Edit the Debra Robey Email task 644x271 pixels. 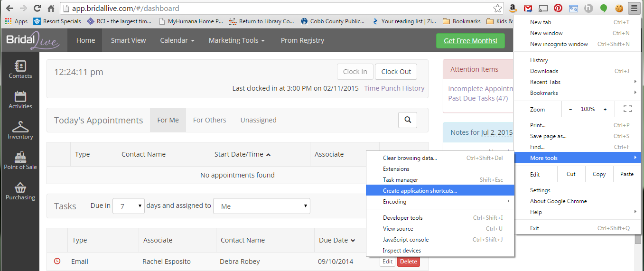coord(387,262)
